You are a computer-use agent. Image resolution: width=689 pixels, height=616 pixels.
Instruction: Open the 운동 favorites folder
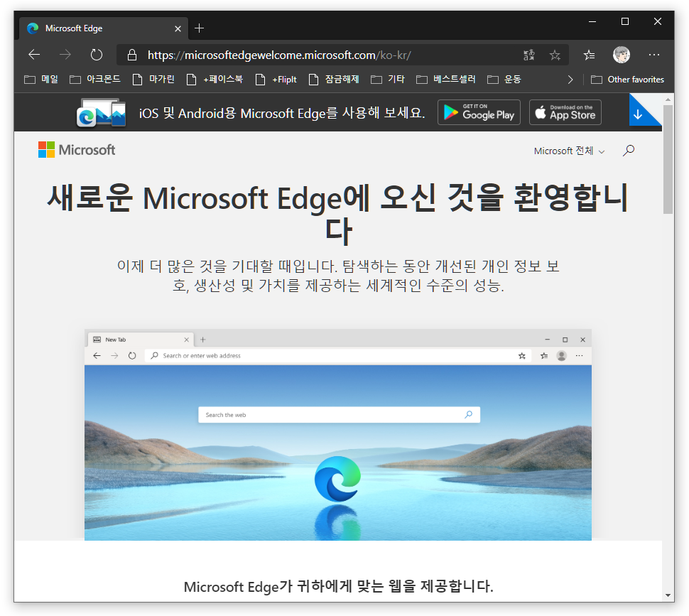[504, 79]
